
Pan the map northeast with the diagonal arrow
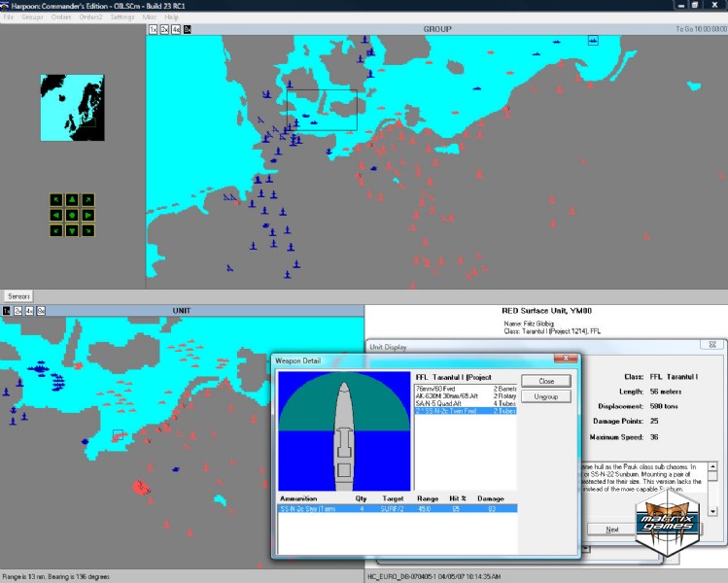pyautogui.click(x=88, y=200)
